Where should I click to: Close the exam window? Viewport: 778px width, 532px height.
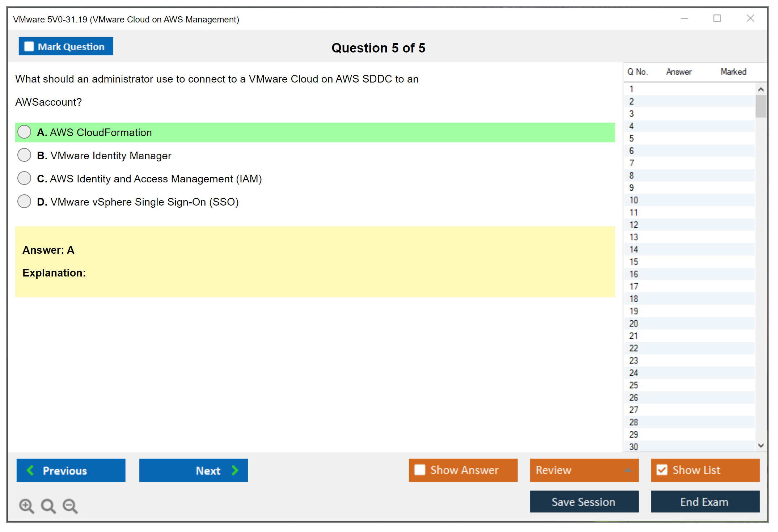click(750, 18)
